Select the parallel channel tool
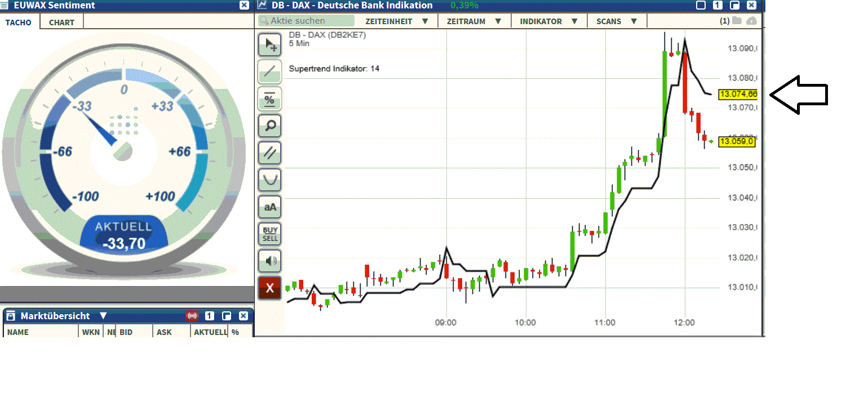Image resolution: width=868 pixels, height=402 pixels. (x=269, y=153)
